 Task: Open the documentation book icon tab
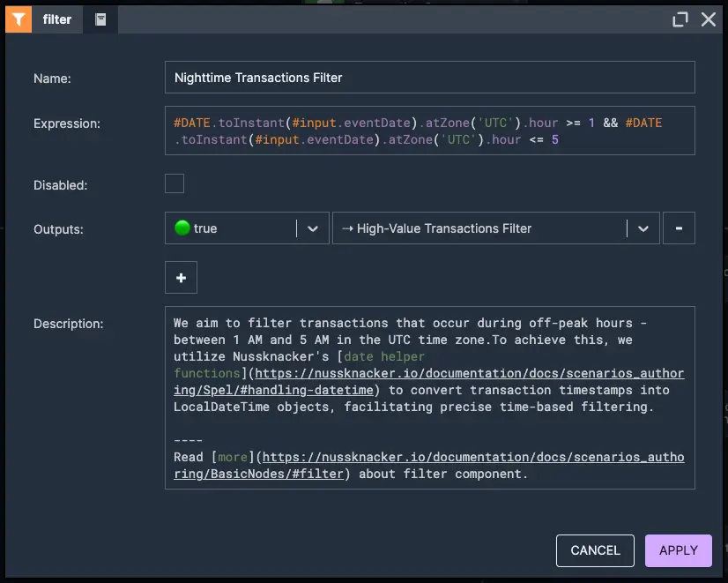tap(100, 19)
